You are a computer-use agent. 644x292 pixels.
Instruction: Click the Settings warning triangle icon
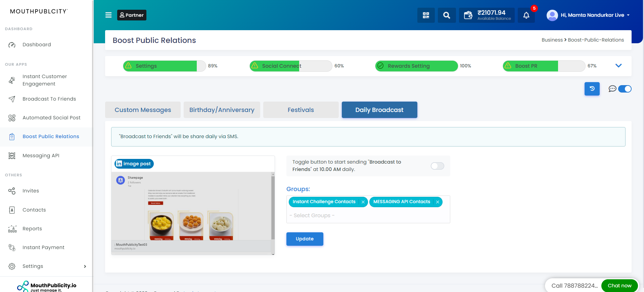128,66
